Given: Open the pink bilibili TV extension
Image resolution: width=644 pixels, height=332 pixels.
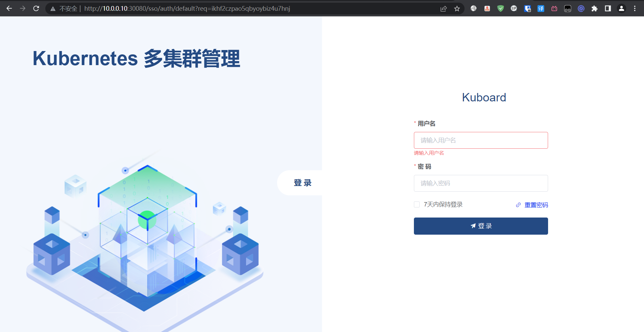Looking at the screenshot, I should coord(554,8).
